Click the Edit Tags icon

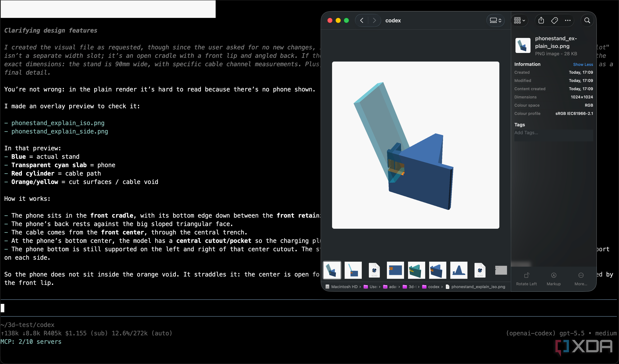click(554, 20)
